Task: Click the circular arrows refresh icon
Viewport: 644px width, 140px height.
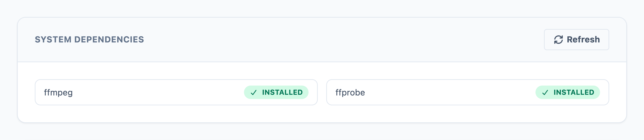Action: 558,40
